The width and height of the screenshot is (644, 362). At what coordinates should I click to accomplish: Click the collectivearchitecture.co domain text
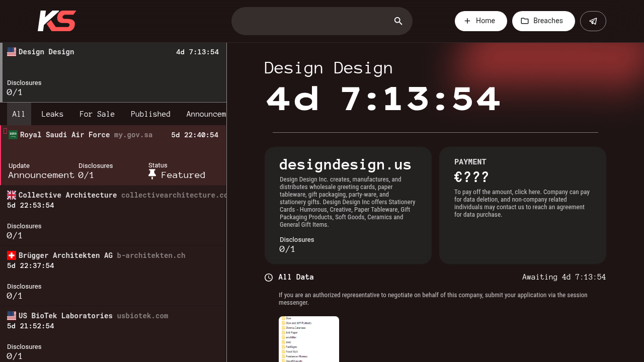174,195
